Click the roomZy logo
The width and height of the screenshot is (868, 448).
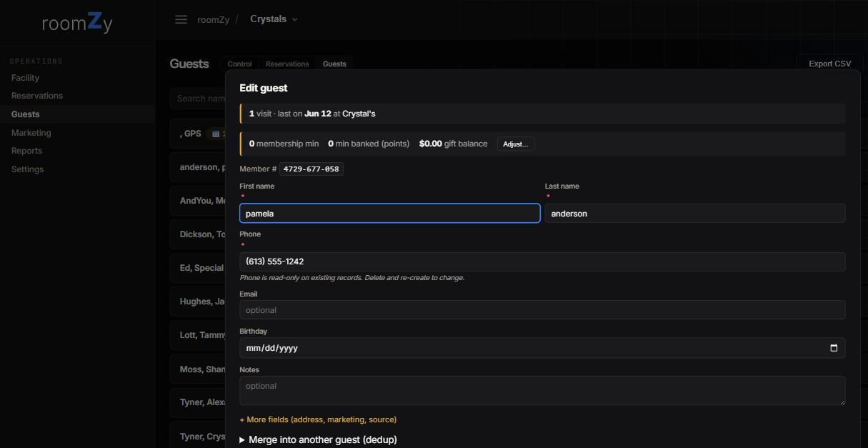(77, 22)
